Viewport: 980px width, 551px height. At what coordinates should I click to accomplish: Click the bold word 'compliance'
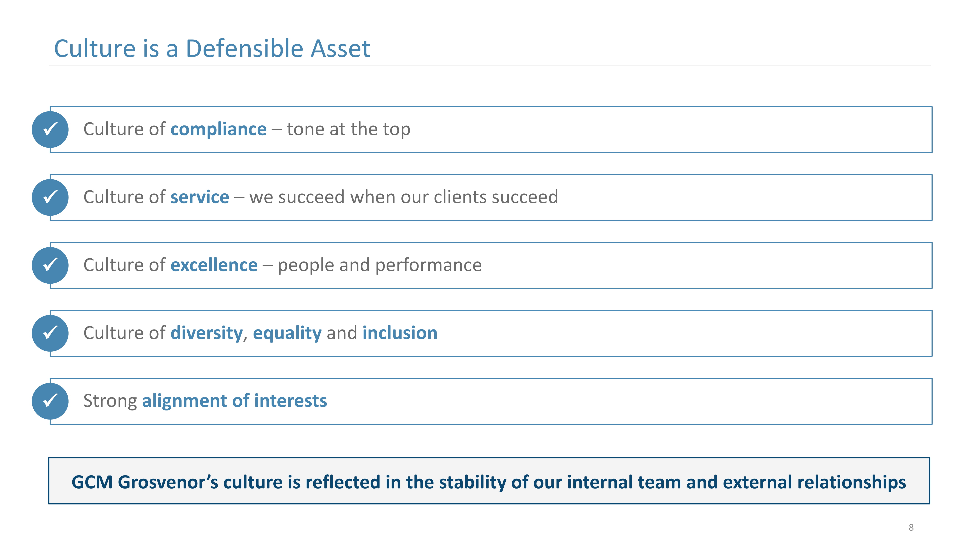(x=218, y=130)
